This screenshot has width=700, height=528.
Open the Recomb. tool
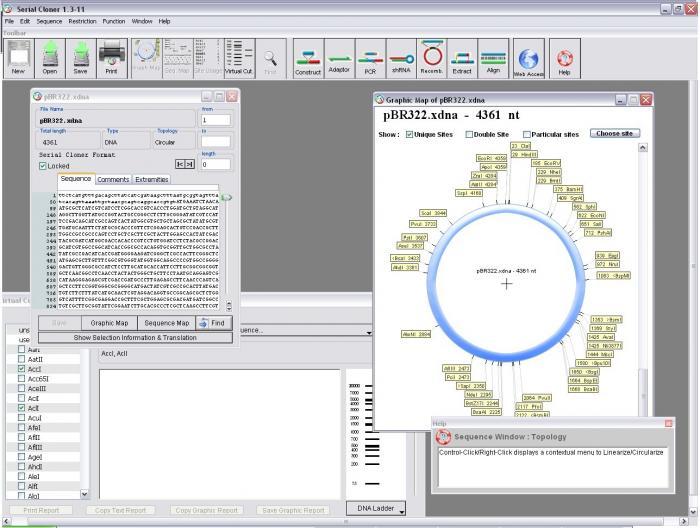coord(432,58)
